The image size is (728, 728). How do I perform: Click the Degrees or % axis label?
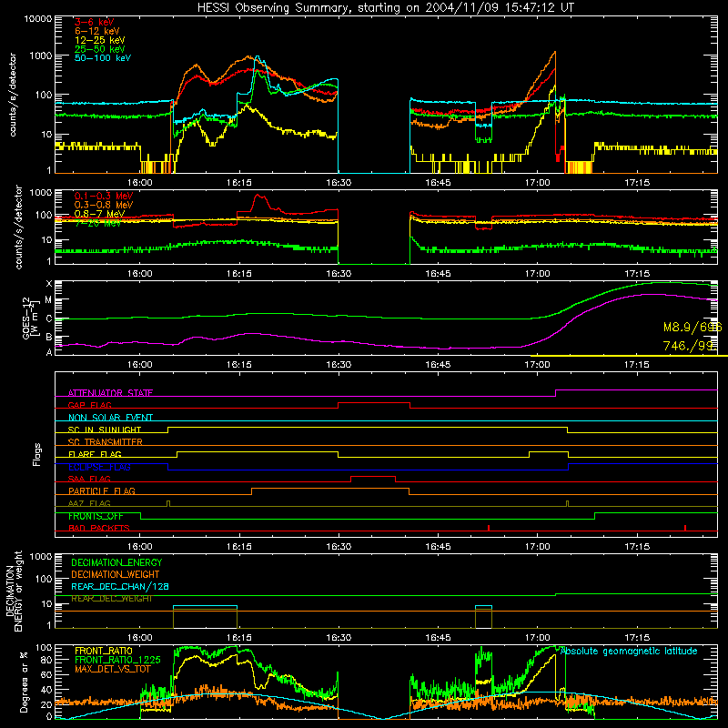point(24,682)
